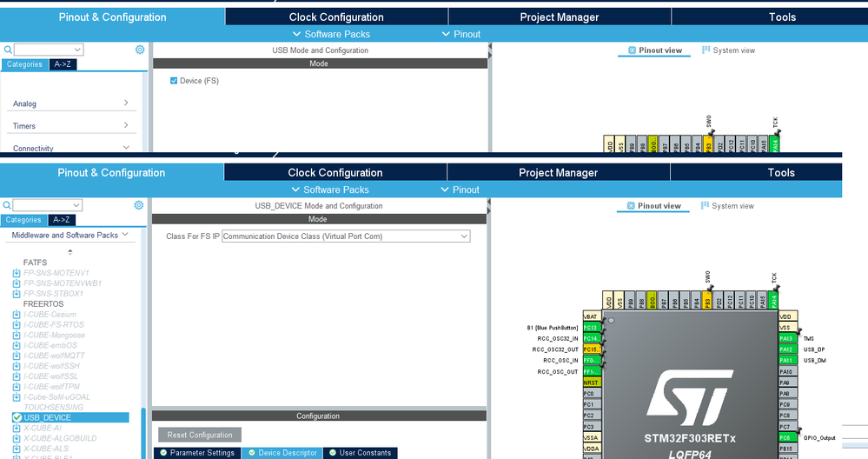868x459 pixels.
Task: Click download icon beside I-CUBE-Cesium
Action: click(x=17, y=315)
